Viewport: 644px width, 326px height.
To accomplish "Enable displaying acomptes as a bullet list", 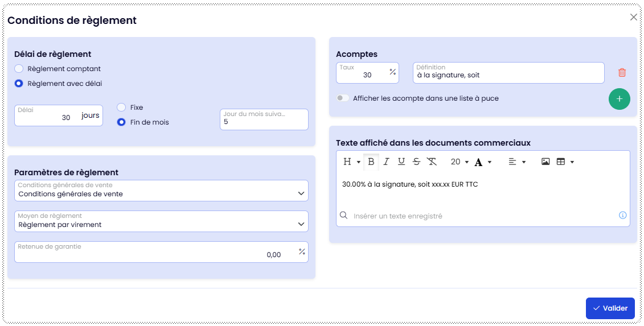I will point(342,98).
